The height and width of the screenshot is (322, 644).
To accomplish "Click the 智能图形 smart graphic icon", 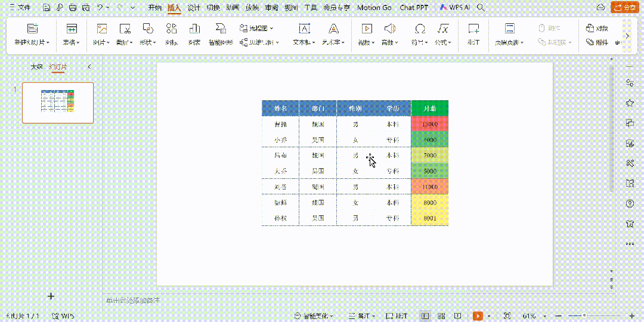I will pos(221,29).
